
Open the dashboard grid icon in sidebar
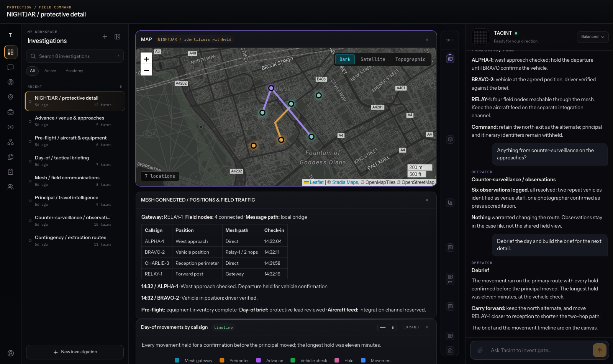point(11,52)
